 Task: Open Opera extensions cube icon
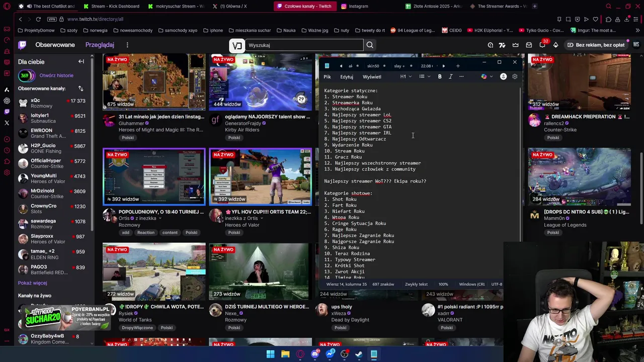pyautogui.click(x=608, y=19)
